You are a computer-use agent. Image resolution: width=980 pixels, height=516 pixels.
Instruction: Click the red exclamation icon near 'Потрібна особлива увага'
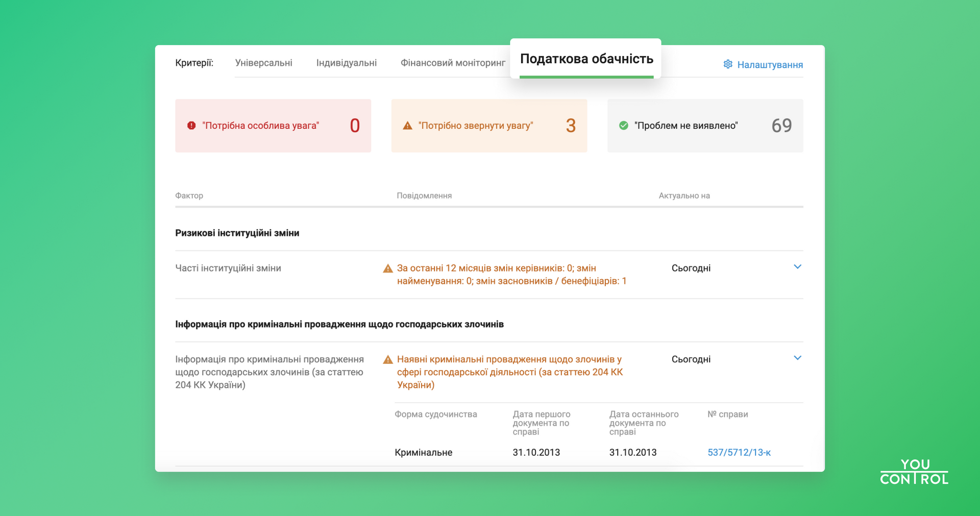click(x=191, y=125)
